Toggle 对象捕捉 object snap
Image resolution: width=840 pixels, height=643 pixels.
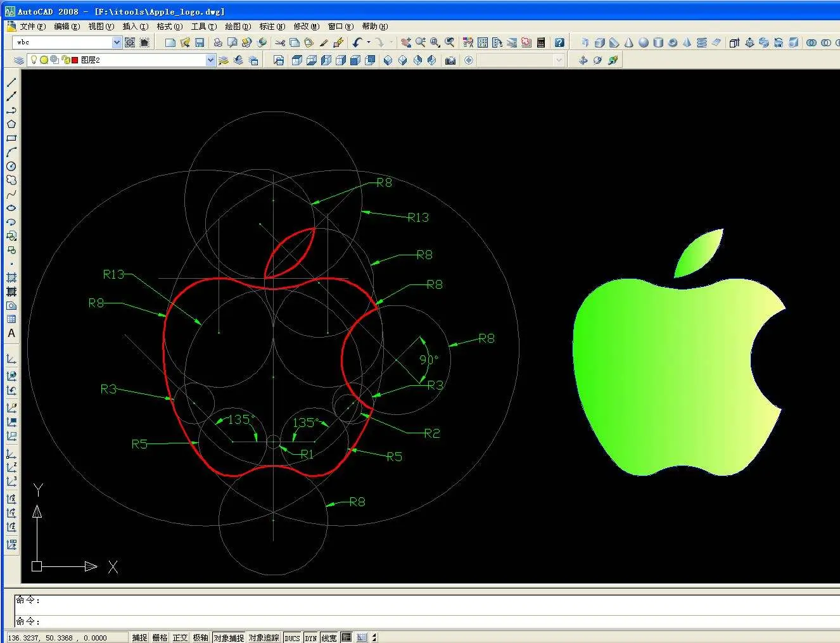coord(228,638)
